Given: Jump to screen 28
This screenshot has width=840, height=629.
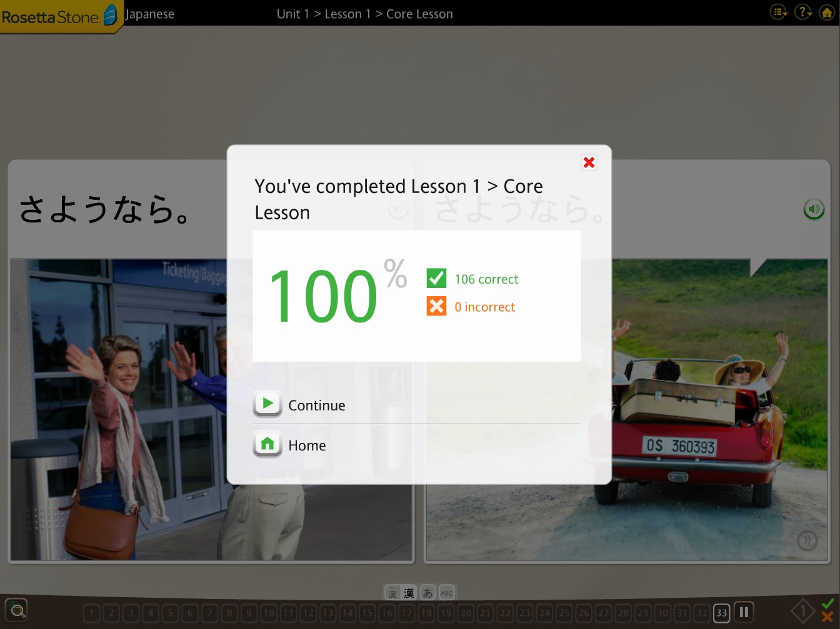Looking at the screenshot, I should click(623, 613).
